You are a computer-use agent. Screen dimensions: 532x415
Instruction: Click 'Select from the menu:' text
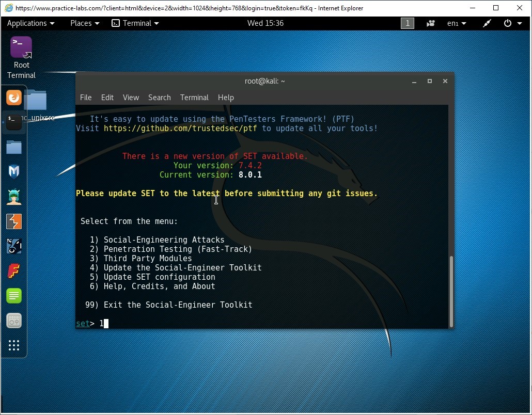(129, 221)
